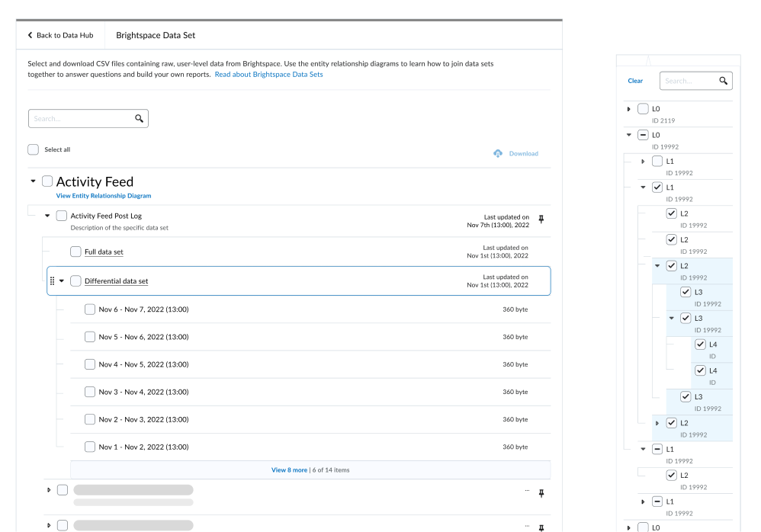Click the text 'Nov 6 - Nov 7, 2022 (13:00)'
Image resolution: width=761 pixels, height=532 pixels.
pos(143,309)
